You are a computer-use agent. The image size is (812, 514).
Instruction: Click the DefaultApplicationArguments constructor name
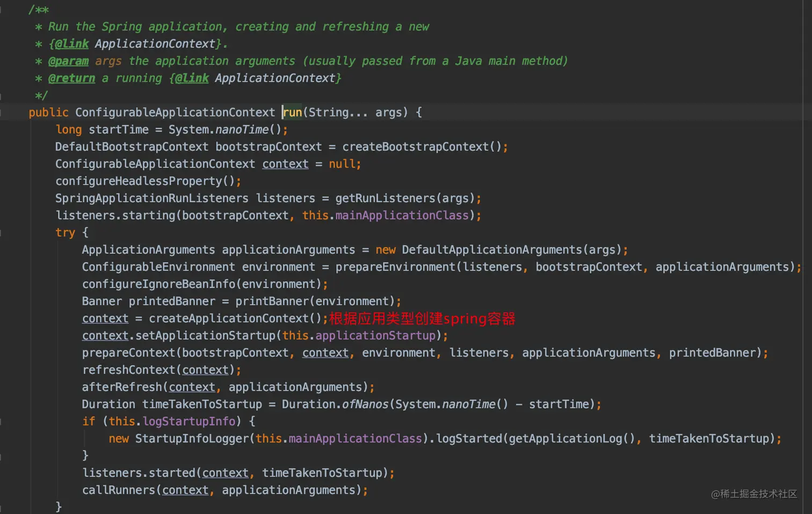(491, 250)
